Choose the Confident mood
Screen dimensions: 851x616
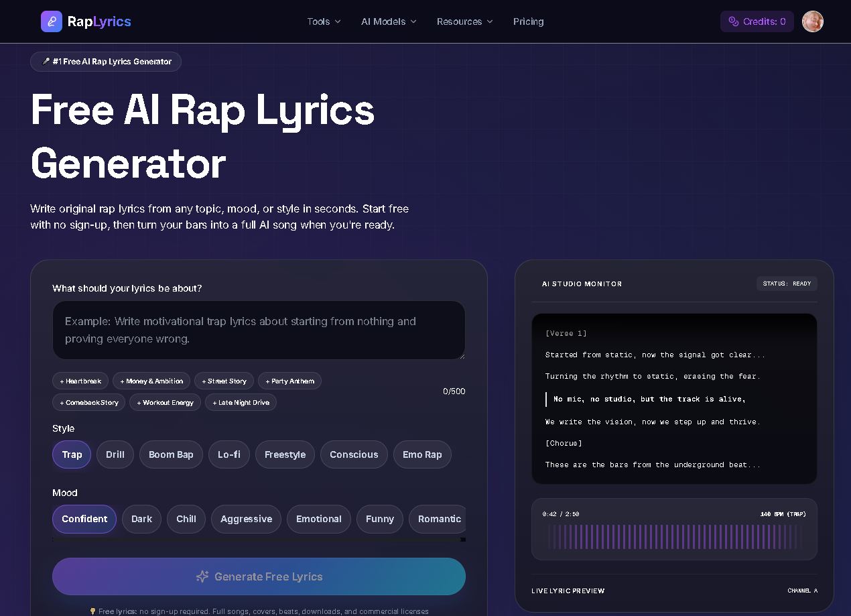coord(84,519)
